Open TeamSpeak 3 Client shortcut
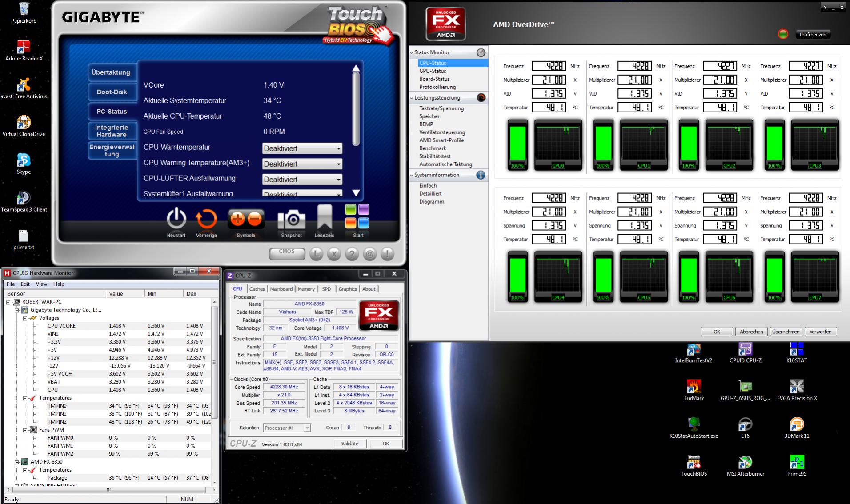Viewport: 850px width, 504px height. [x=24, y=198]
